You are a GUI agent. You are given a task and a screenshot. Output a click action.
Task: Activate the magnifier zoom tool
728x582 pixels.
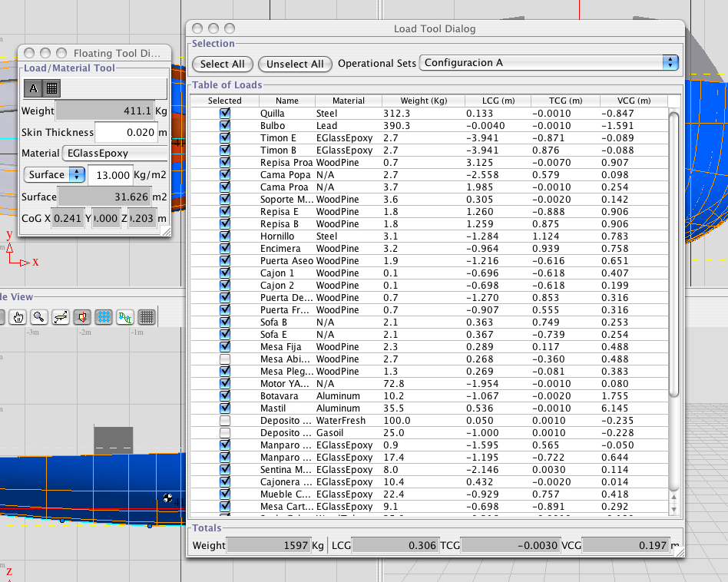(x=38, y=316)
